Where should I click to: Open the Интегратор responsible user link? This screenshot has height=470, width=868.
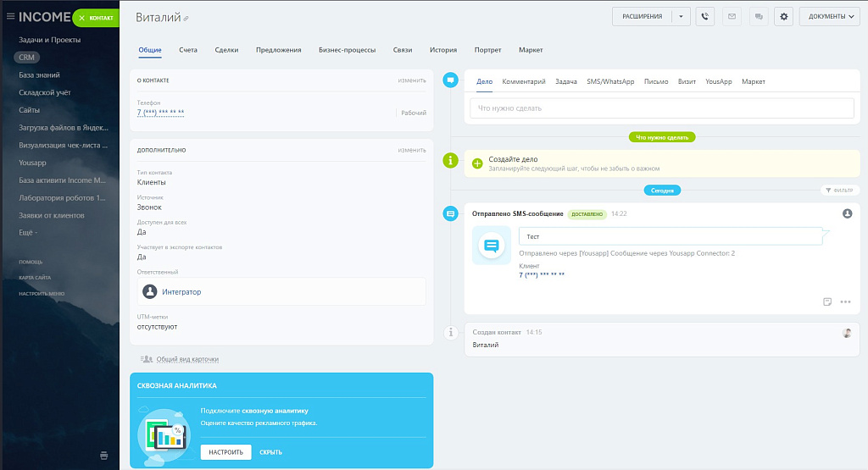pyautogui.click(x=181, y=291)
